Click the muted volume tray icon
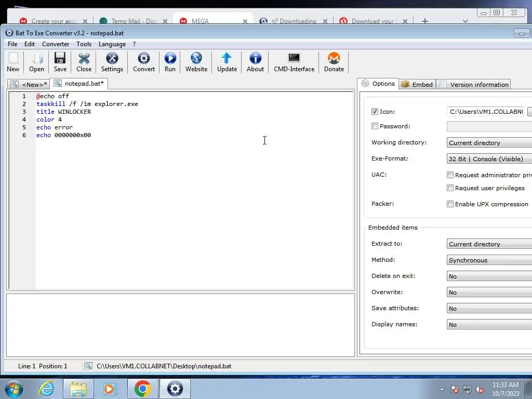The height and width of the screenshot is (399, 532). [480, 389]
